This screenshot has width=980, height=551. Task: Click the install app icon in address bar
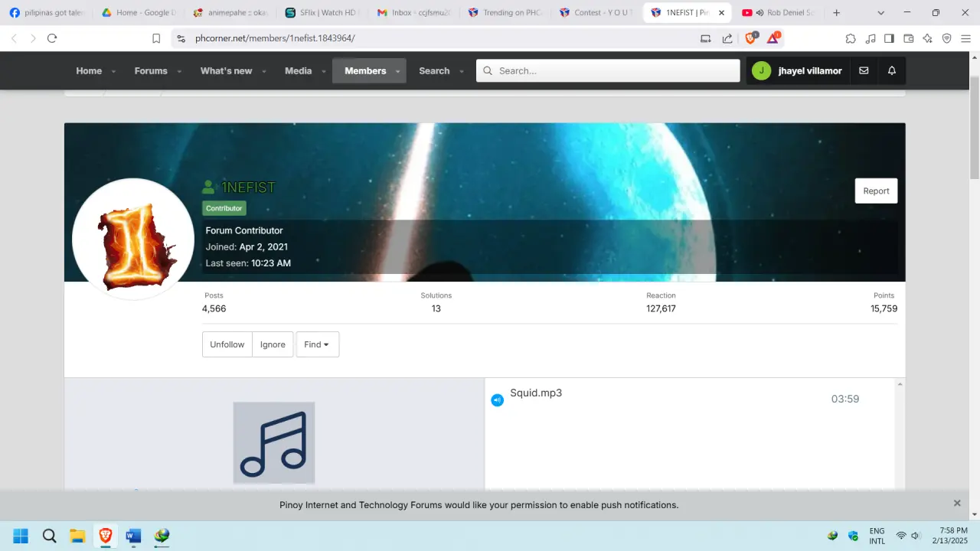pos(706,38)
